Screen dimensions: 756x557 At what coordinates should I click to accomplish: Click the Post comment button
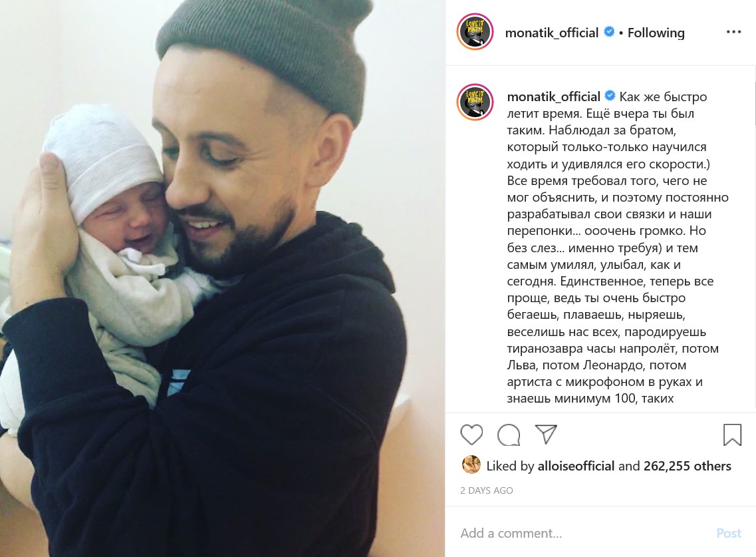click(729, 533)
